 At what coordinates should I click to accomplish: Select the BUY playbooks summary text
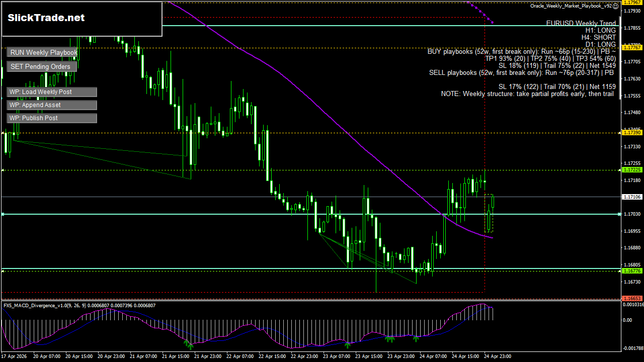coord(522,51)
